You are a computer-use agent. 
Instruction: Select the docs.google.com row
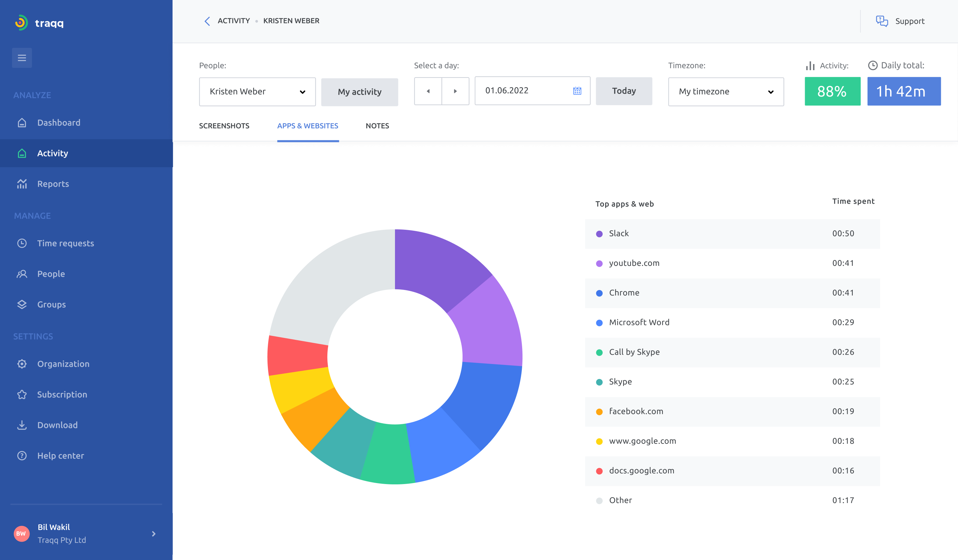732,471
